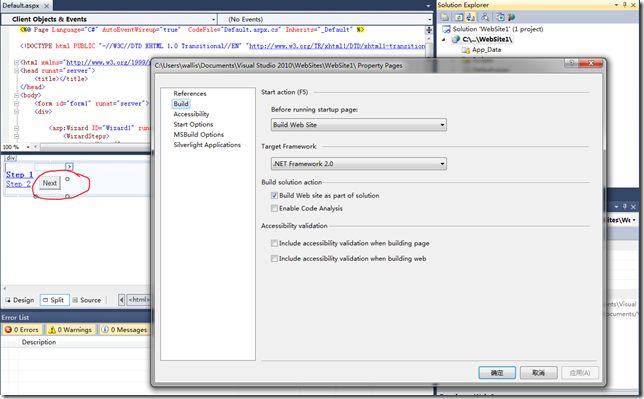Click the xhtml1-transitional DTD link in code
Viewport: 644px width, 399px height.
(x=337, y=46)
